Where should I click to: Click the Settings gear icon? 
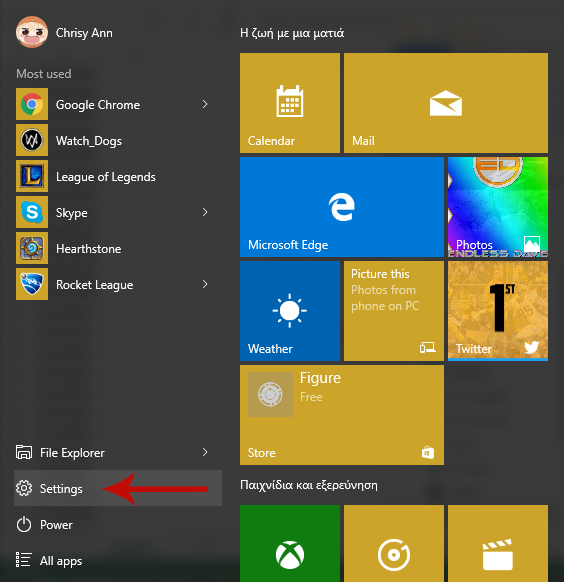coord(24,488)
